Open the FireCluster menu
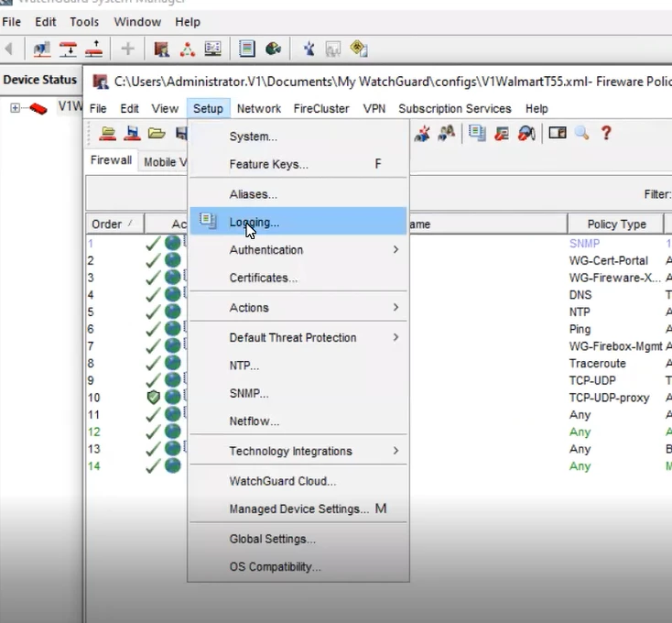 pos(321,108)
